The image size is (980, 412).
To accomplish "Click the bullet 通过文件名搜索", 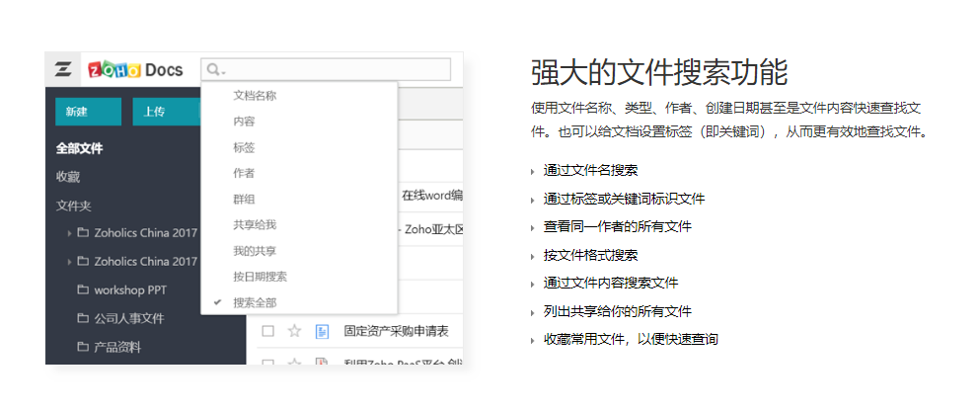I will pos(590,170).
